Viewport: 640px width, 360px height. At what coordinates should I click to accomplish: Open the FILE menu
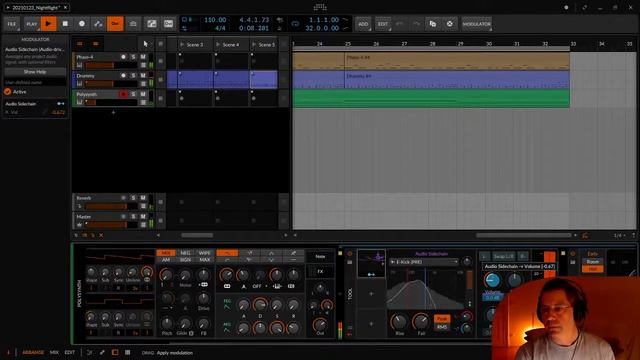[12, 24]
